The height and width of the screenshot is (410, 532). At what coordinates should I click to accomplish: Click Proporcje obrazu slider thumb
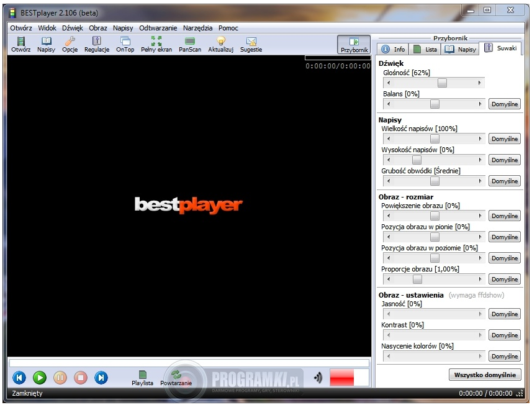(x=417, y=279)
